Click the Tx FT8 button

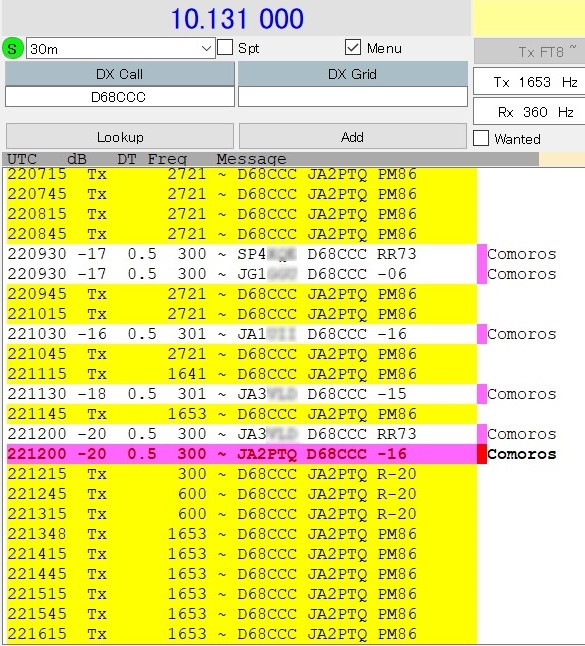[x=530, y=51]
